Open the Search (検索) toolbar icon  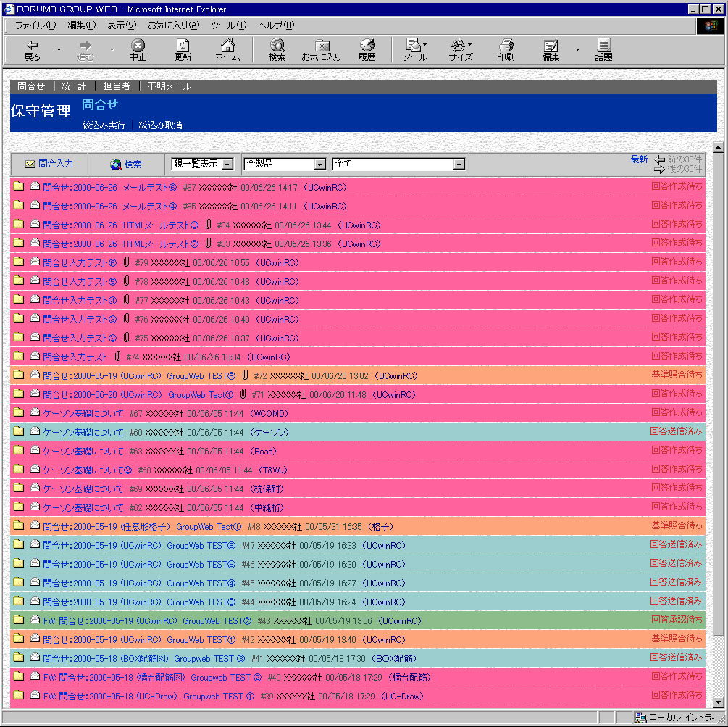click(277, 49)
